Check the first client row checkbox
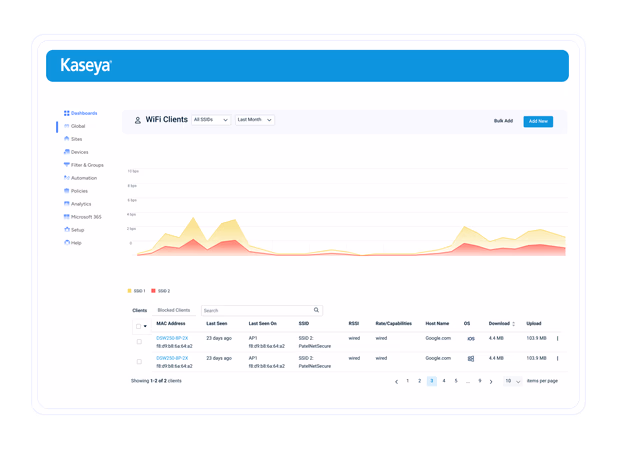The image size is (618, 449). click(x=139, y=341)
